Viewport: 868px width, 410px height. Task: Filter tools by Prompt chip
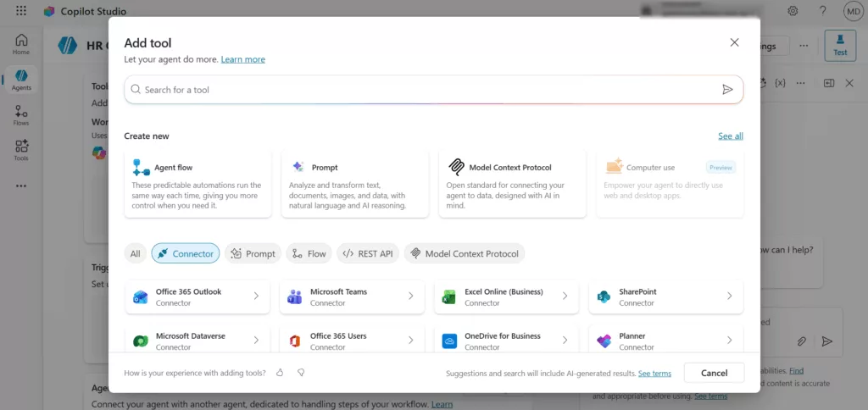pyautogui.click(x=253, y=253)
